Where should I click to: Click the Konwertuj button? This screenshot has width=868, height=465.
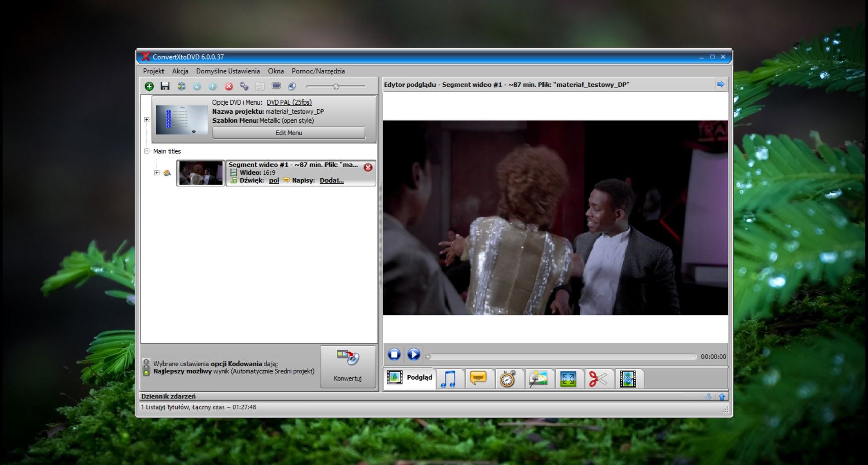(348, 367)
